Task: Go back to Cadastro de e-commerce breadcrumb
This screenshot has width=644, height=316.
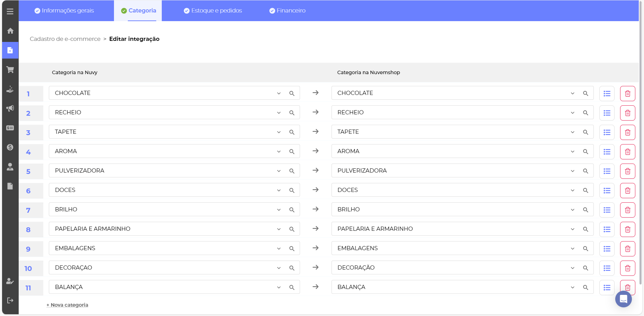Action: [65, 39]
